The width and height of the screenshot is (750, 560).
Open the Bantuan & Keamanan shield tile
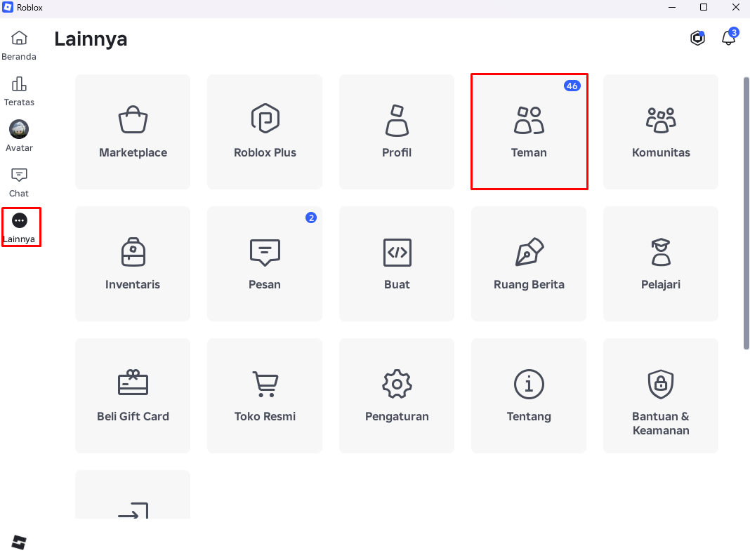[x=661, y=396]
